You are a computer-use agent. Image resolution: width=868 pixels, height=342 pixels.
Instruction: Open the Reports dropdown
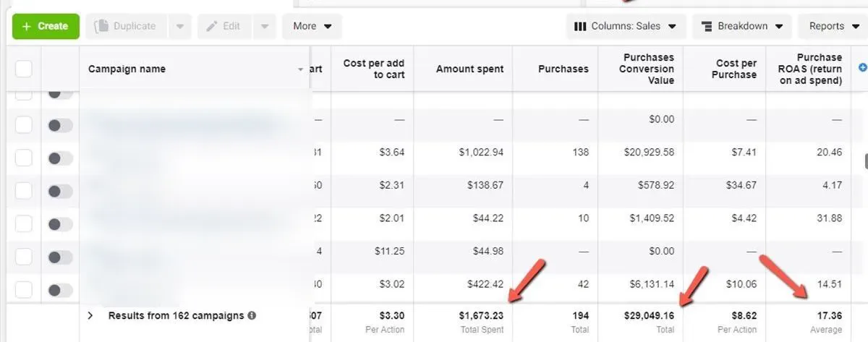point(833,26)
